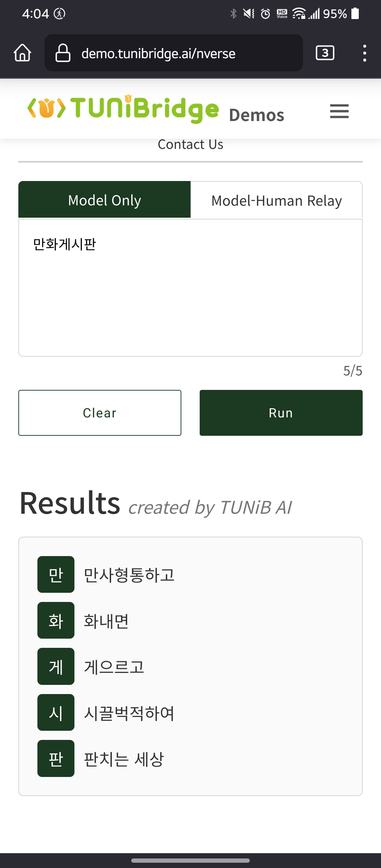Tap the 판 syllable badge

coord(56,758)
